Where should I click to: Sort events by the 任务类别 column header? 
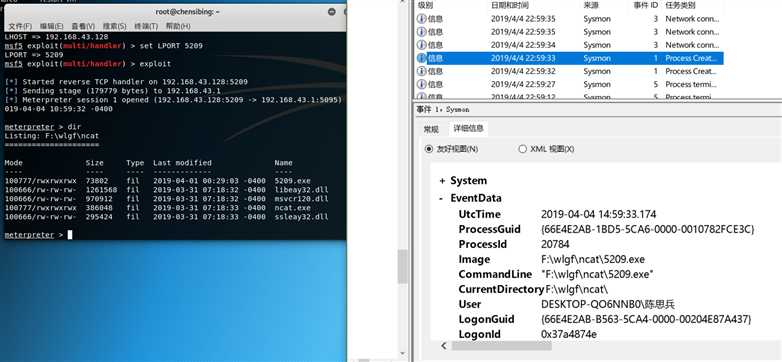pyautogui.click(x=680, y=5)
